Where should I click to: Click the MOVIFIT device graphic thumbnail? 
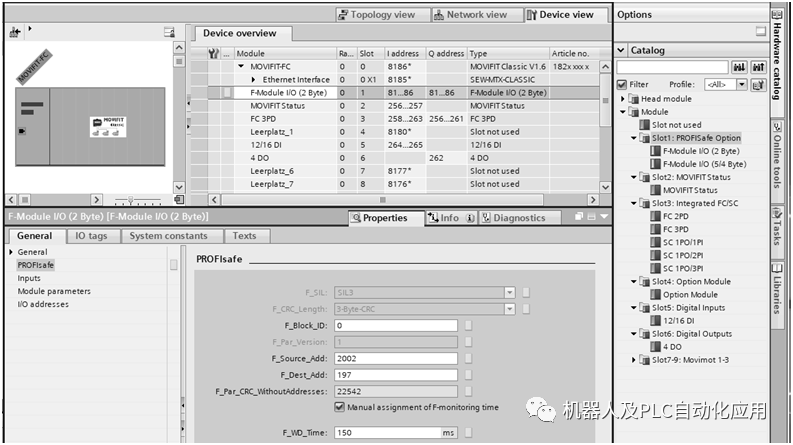tap(108, 126)
